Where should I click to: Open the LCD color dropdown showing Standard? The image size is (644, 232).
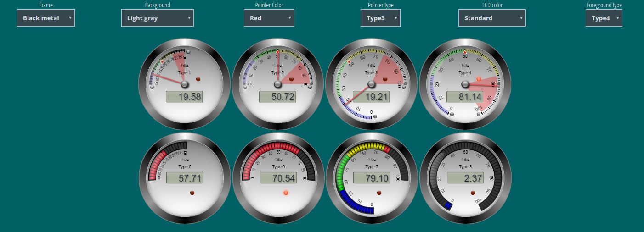(x=492, y=18)
